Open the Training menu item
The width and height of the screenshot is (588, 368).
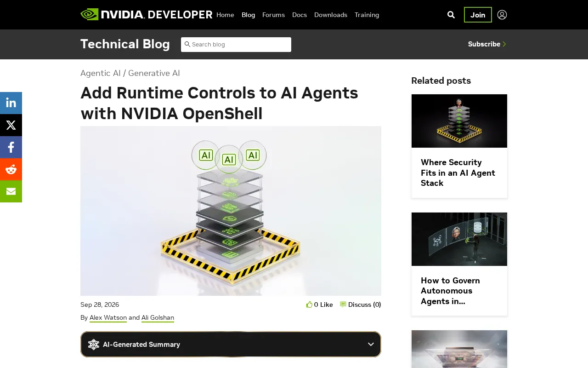367,15
